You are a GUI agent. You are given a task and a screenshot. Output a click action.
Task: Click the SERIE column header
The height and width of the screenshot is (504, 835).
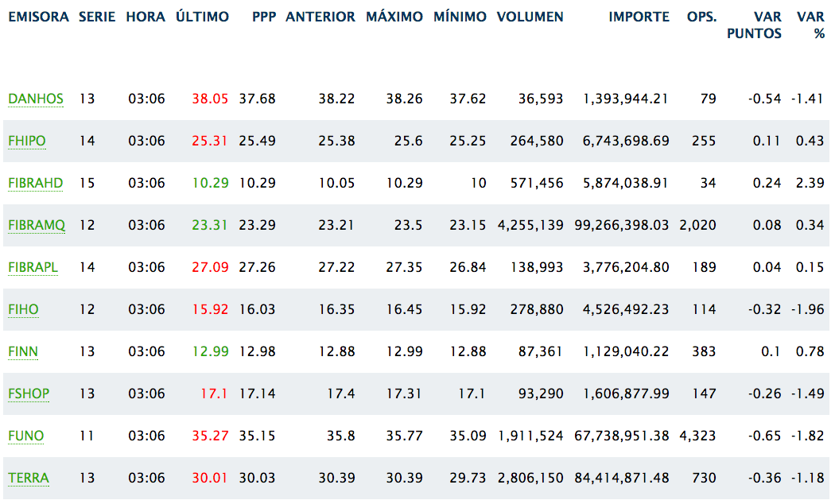click(x=97, y=17)
